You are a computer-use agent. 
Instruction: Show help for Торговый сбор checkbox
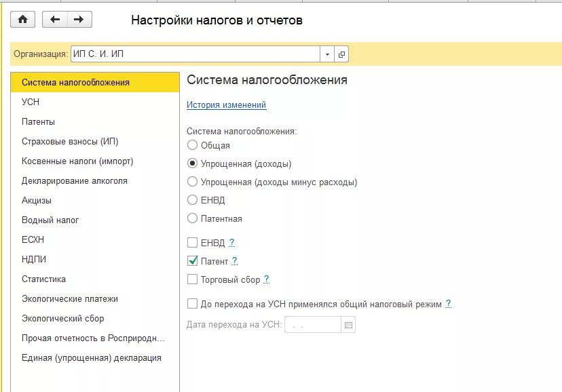click(x=266, y=279)
